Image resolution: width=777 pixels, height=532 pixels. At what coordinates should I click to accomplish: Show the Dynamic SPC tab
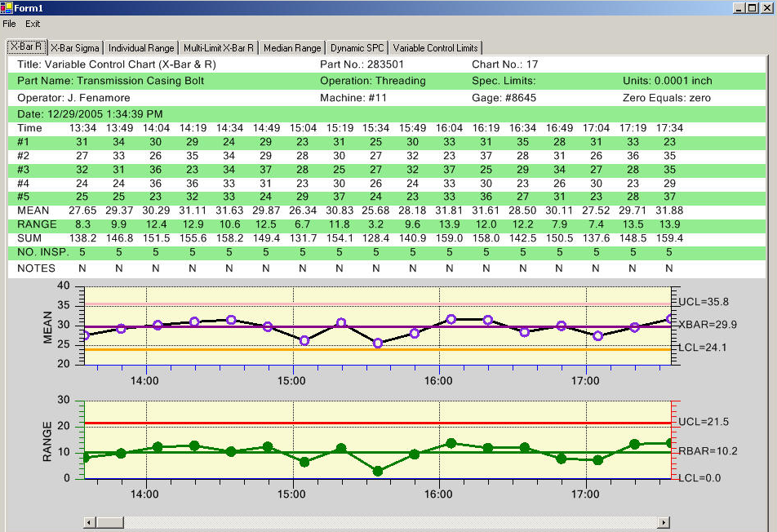pyautogui.click(x=357, y=48)
